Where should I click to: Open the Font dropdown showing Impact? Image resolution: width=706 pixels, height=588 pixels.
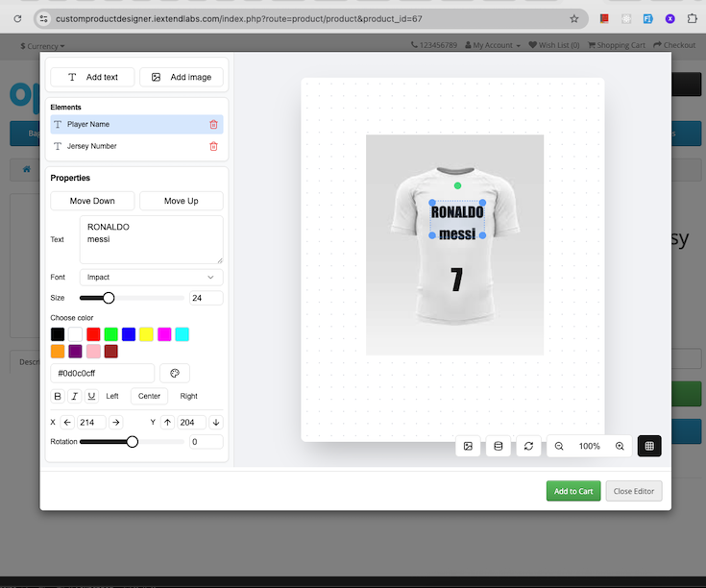pos(151,277)
